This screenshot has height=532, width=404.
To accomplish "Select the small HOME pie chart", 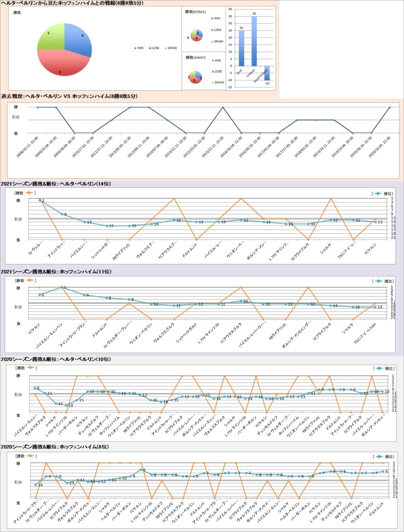I will pyautogui.click(x=196, y=36).
